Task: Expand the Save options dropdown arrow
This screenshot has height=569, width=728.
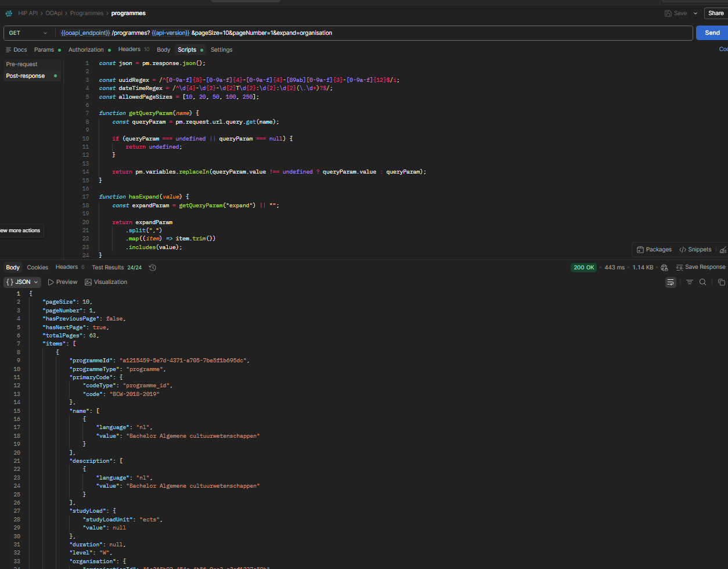Action: [695, 13]
